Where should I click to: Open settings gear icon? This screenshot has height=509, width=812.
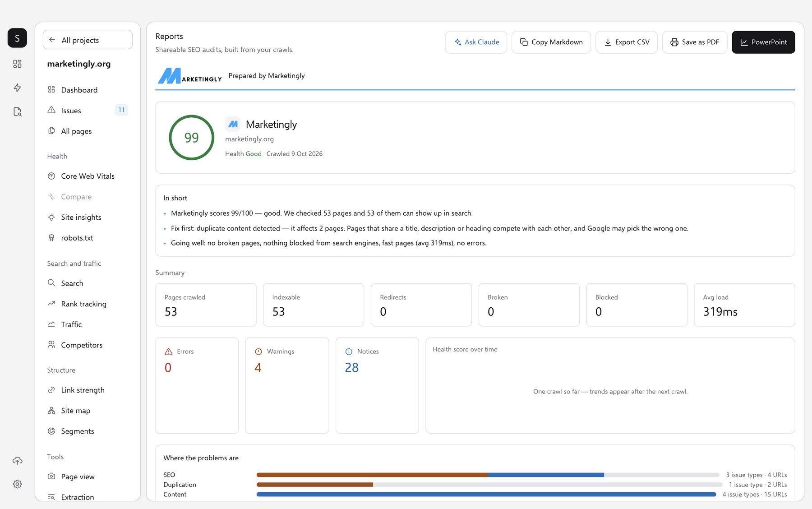point(17,484)
